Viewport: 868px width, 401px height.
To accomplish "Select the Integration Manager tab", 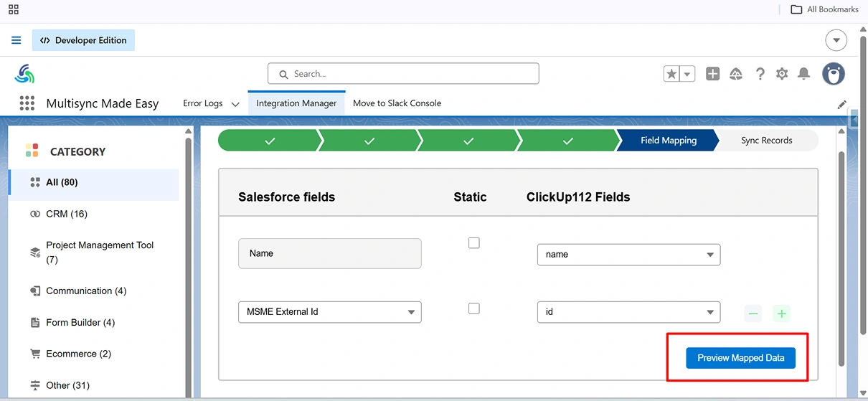I will pos(296,103).
